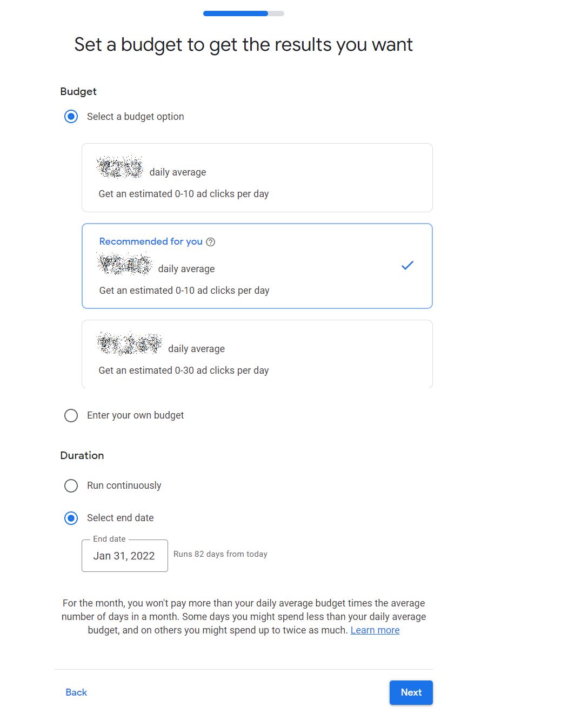
Task: Select the "Select a budget option" radio button
Action: [71, 117]
